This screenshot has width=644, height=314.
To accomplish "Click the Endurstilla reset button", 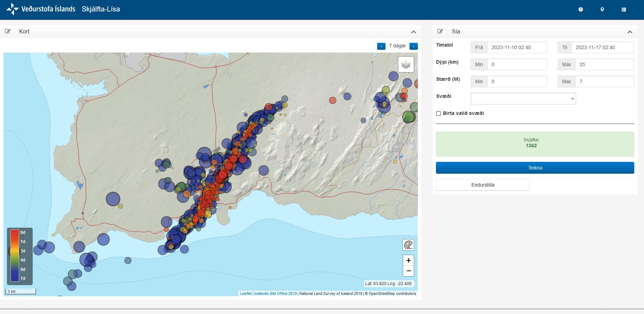I will (483, 185).
